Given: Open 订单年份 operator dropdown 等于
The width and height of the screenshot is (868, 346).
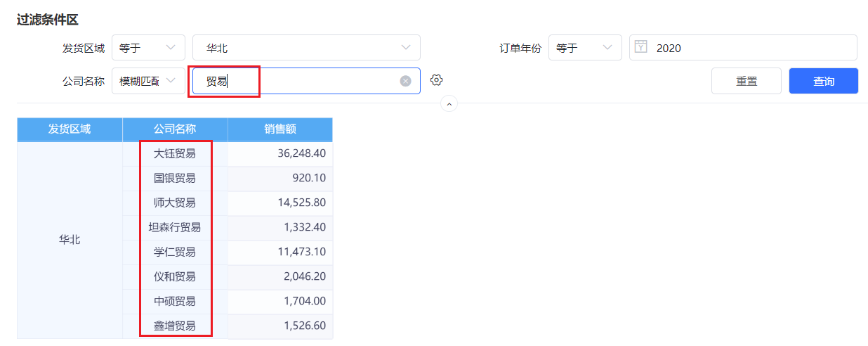Looking at the screenshot, I should tap(585, 48).
